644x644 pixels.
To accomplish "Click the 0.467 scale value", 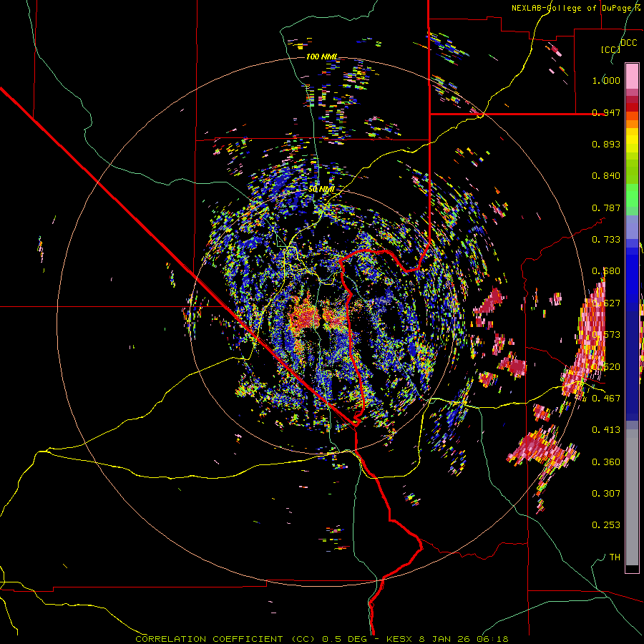I will [x=606, y=398].
